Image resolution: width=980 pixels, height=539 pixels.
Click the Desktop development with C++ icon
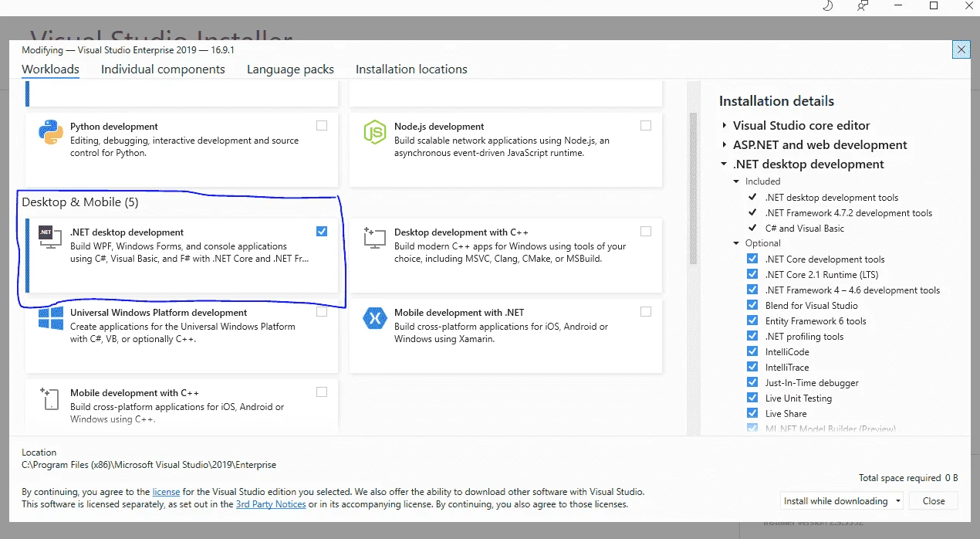pos(375,238)
